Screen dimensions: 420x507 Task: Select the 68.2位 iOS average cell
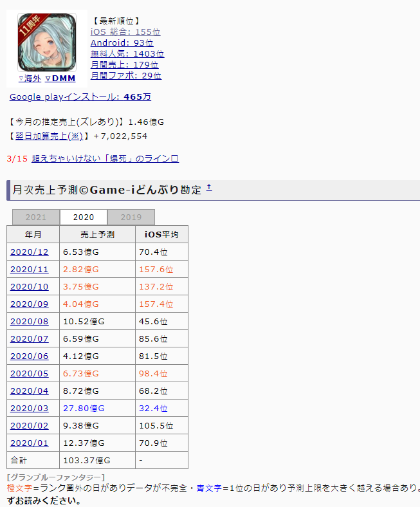(161, 391)
